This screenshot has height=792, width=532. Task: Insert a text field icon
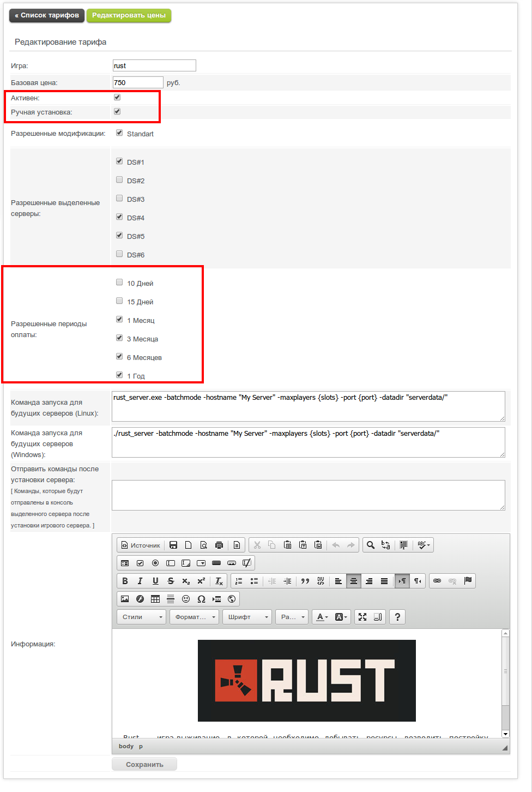(171, 563)
